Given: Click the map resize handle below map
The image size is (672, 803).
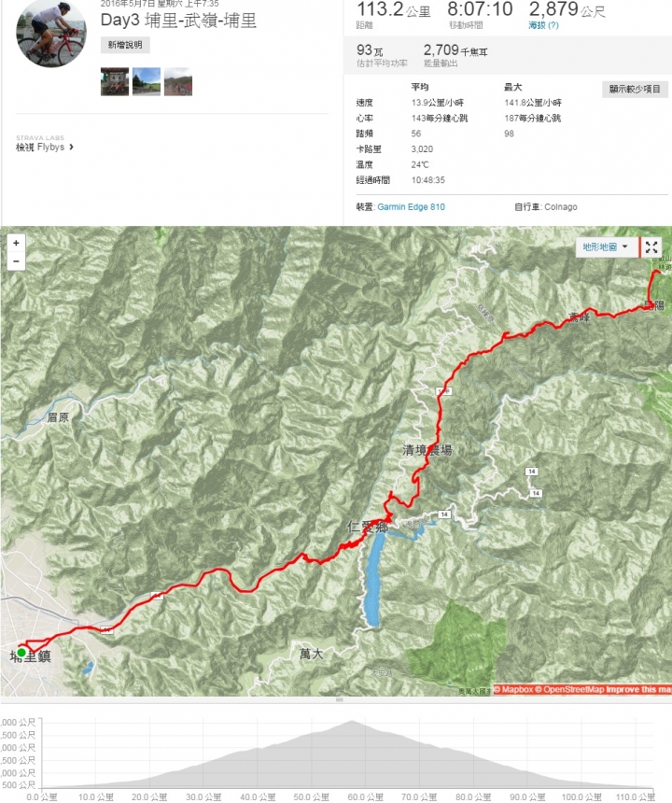Looking at the screenshot, I should (339, 699).
